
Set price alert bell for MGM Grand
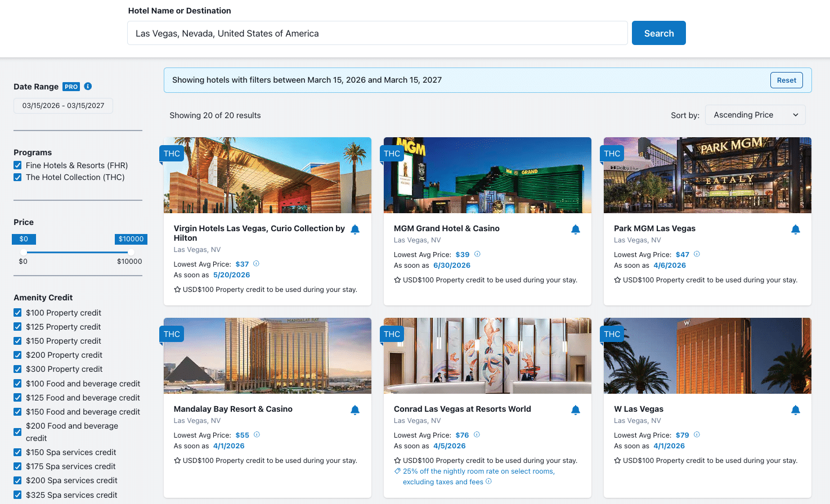[x=575, y=229]
